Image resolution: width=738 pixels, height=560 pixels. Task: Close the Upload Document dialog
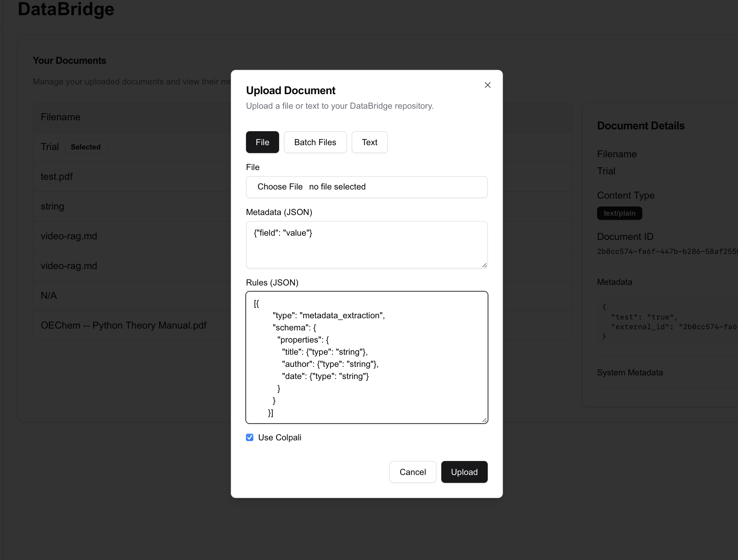click(x=487, y=85)
